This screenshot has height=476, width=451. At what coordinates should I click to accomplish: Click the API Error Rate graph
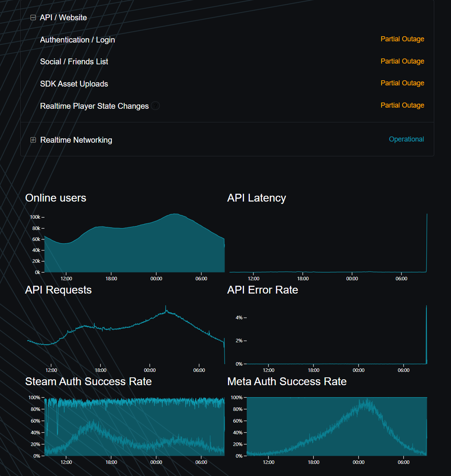pos(337,334)
